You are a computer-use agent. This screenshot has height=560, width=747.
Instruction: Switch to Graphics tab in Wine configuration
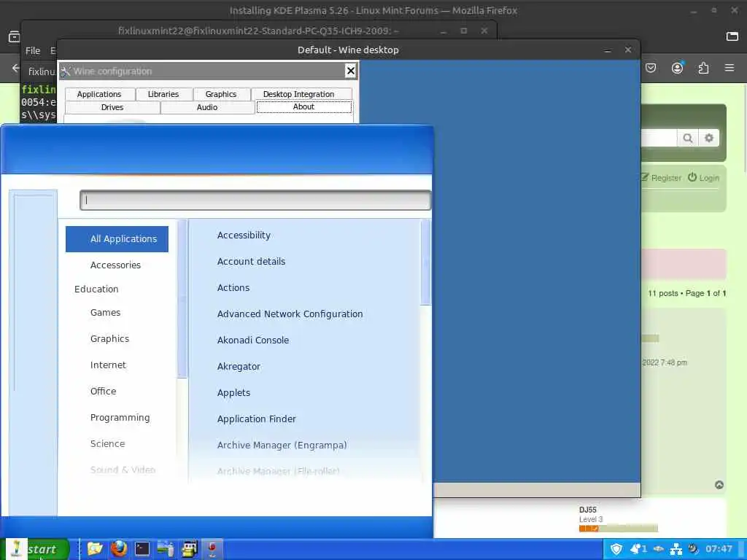pyautogui.click(x=221, y=94)
